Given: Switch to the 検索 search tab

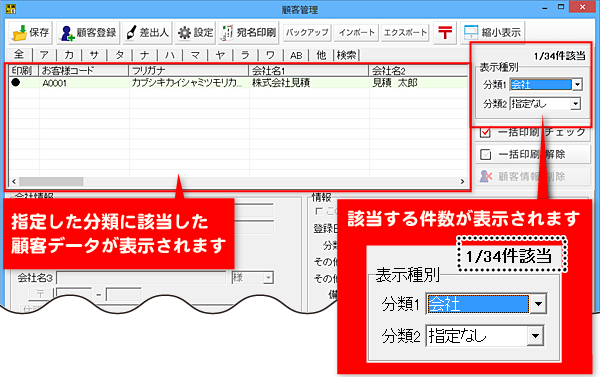Looking at the screenshot, I should tap(346, 55).
